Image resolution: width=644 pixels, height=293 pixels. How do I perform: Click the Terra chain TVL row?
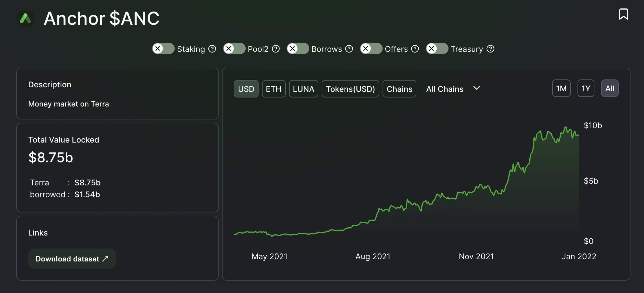point(65,183)
